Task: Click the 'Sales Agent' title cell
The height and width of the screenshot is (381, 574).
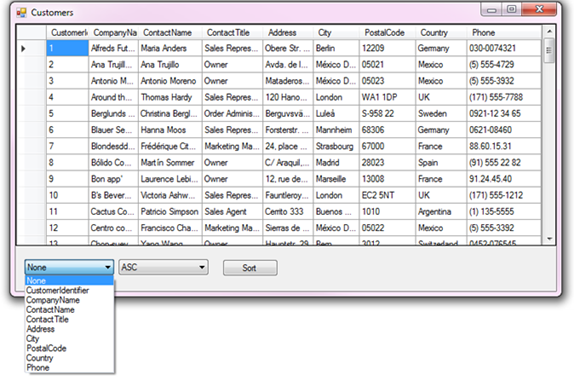Action: [232, 212]
